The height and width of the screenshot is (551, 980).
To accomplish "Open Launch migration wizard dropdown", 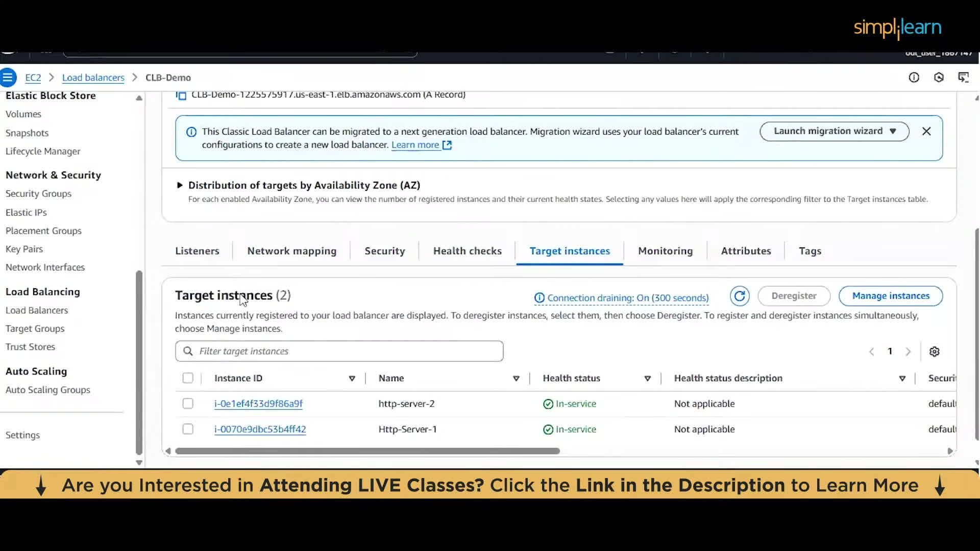I will [x=834, y=131].
